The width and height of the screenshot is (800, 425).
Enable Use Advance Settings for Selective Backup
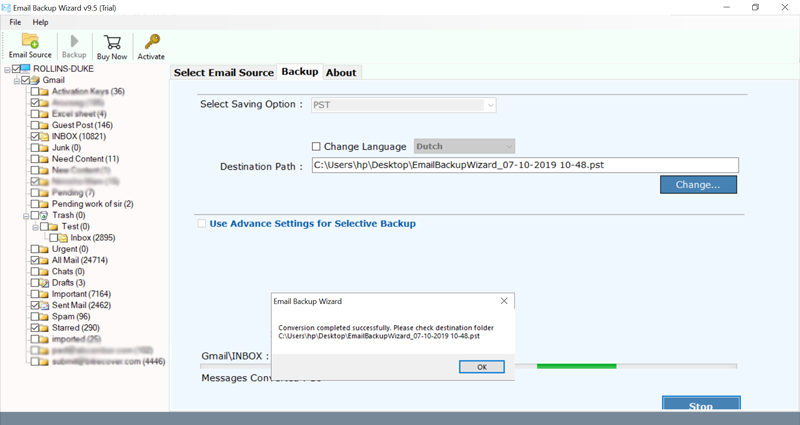point(202,224)
